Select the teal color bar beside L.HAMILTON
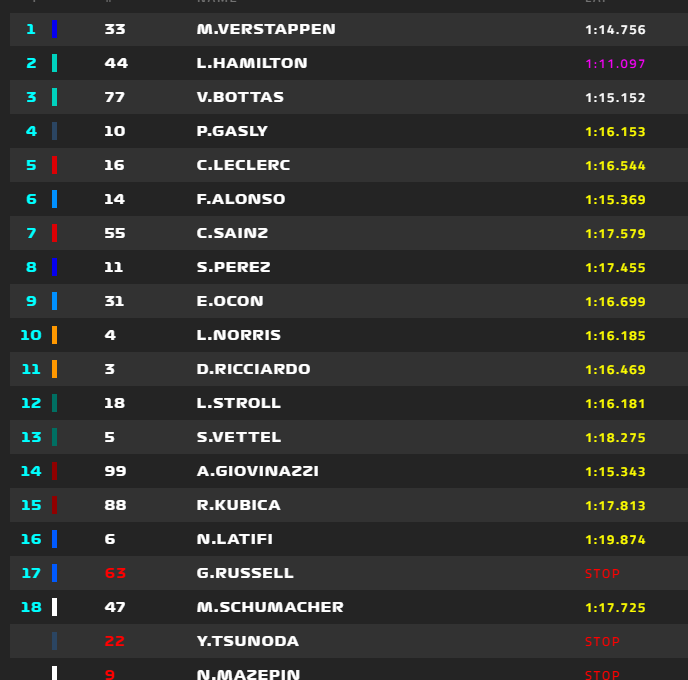This screenshot has height=680, width=688. pos(55,63)
